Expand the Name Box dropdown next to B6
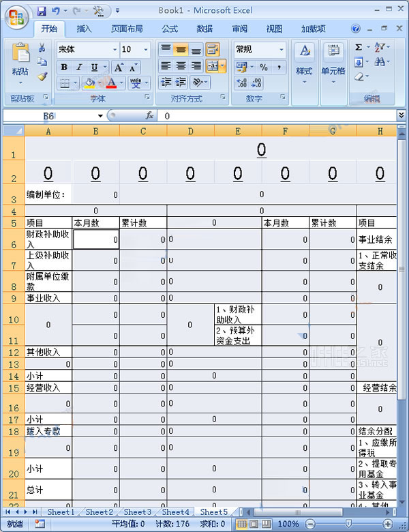The height and width of the screenshot is (532, 409). pyautogui.click(x=100, y=116)
